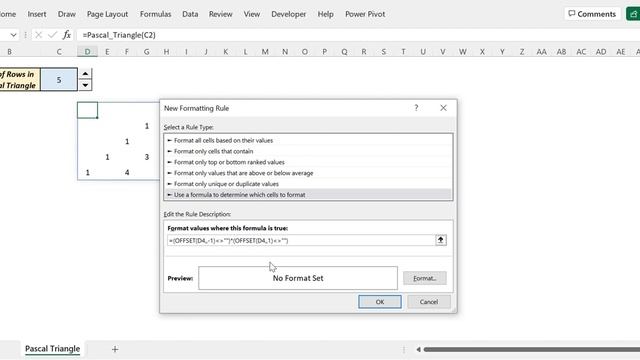Open the Formulas ribbon tab
Viewport: 640px width, 360px height.
[156, 14]
